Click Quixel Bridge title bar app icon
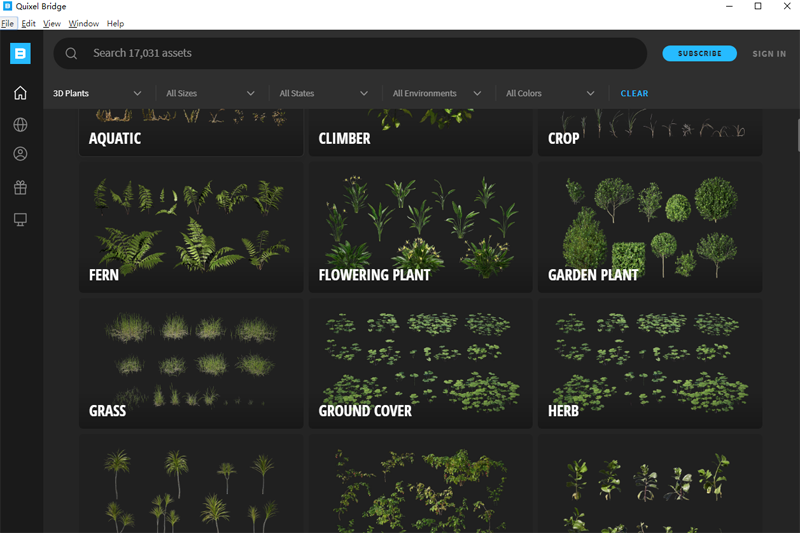This screenshot has width=800, height=533. (x=7, y=6)
